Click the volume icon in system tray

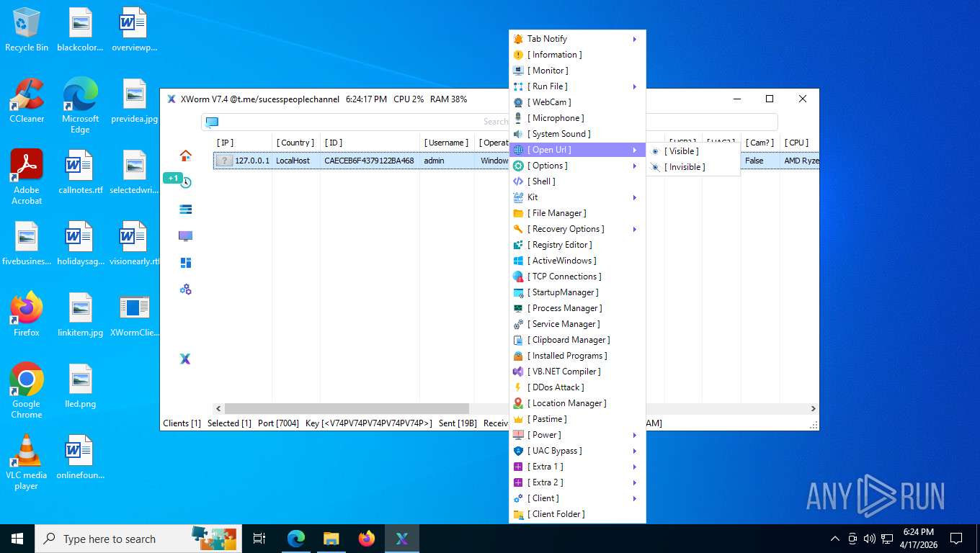pos(870,539)
